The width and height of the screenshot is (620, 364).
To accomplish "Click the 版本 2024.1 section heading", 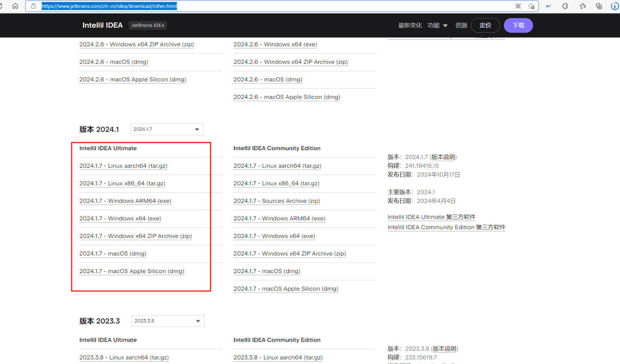I will click(99, 129).
